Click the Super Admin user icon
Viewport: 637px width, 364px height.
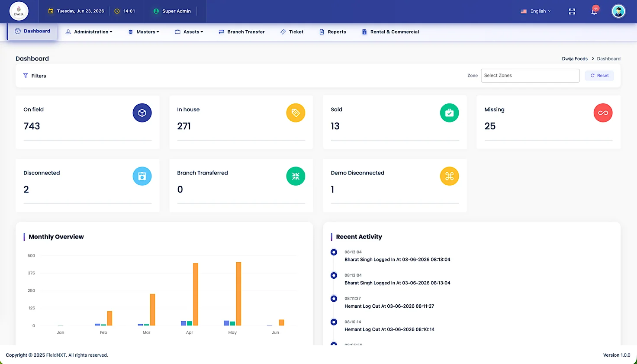156,11
